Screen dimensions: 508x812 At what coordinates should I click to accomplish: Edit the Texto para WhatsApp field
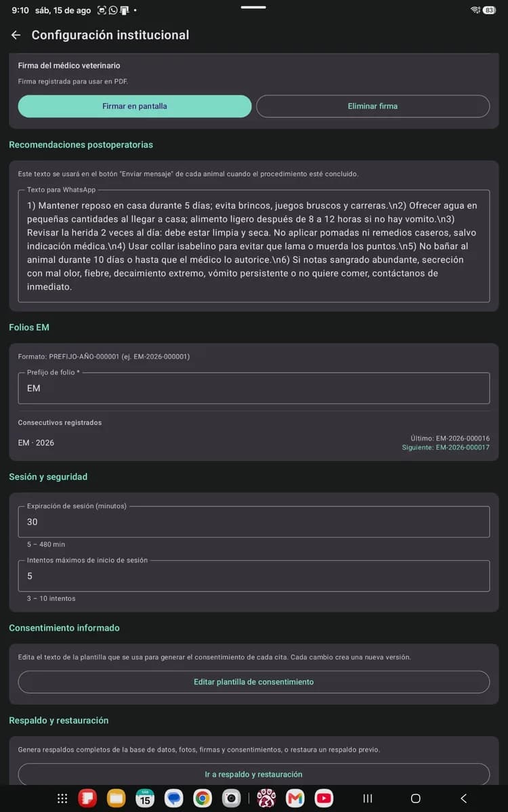(x=254, y=246)
